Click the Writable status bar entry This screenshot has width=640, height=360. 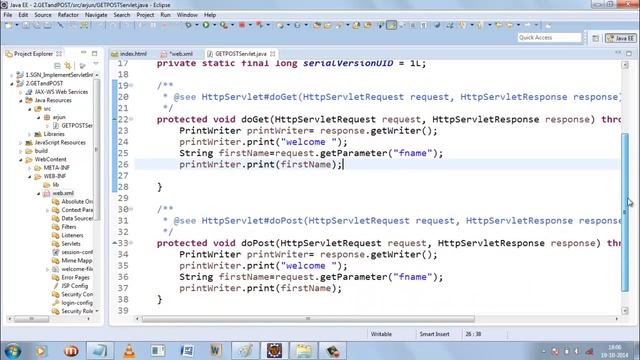click(x=381, y=334)
